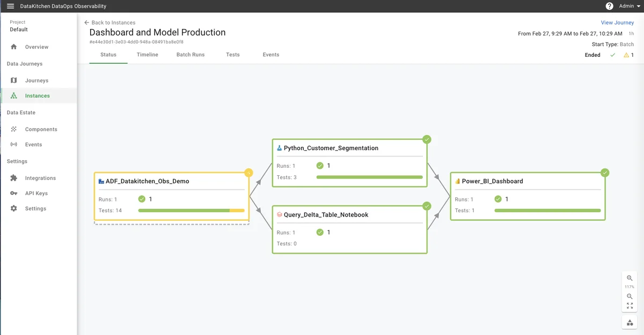Open the Integrations section in sidebar
The width and height of the screenshot is (644, 335).
[x=40, y=178]
